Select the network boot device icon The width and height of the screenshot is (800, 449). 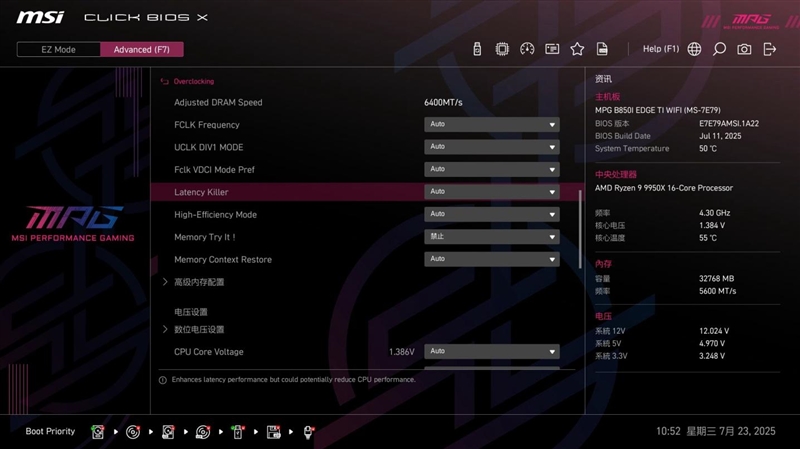(x=308, y=432)
